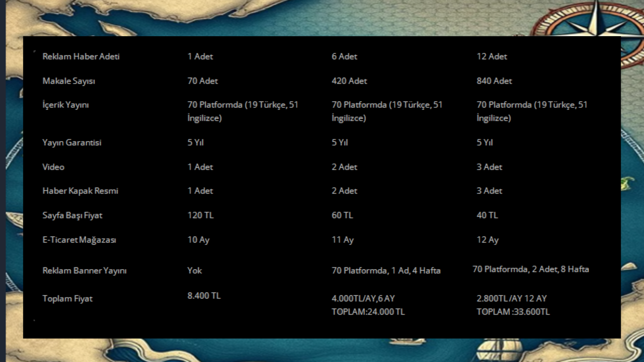Image resolution: width=644 pixels, height=362 pixels.
Task: Click the "TOPLAM :33.600TL" total text
Action: click(513, 312)
